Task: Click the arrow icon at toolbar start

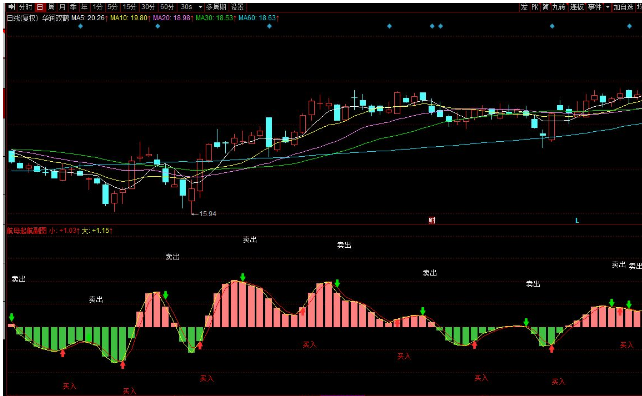Action: click(11, 7)
